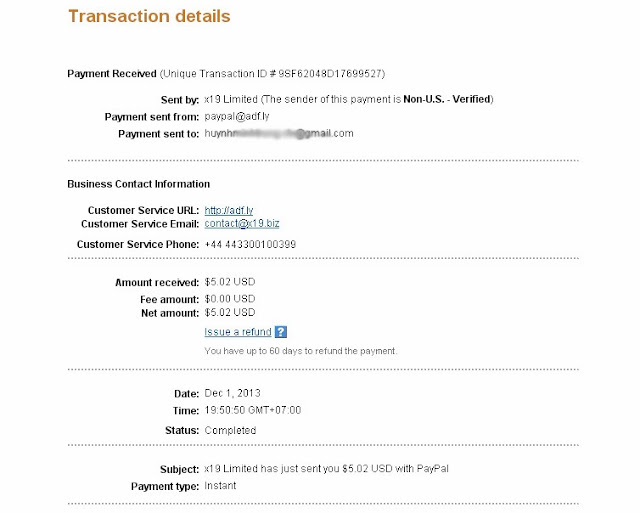Open the Issue a refund link
The width and height of the screenshot is (640, 513).
coord(237,332)
